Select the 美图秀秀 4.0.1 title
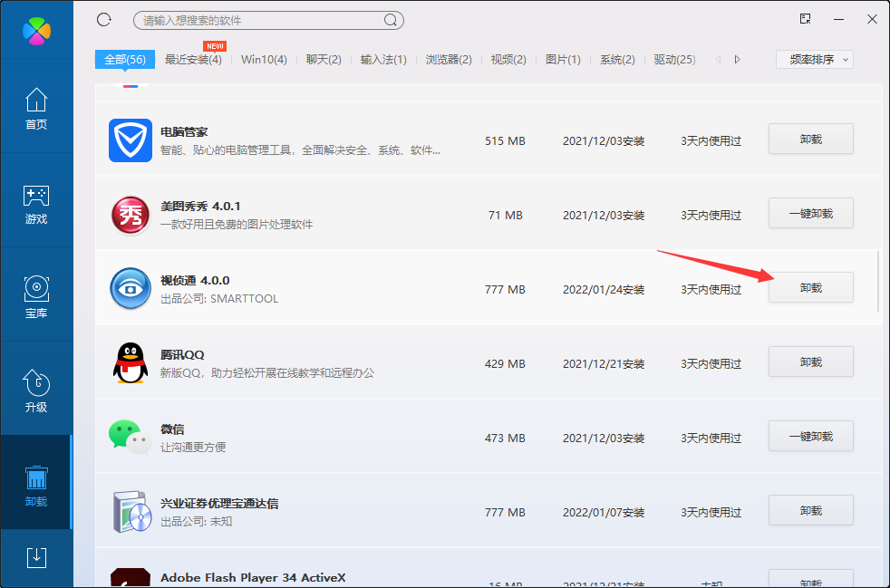Screen dimensions: 890x588 (200, 206)
